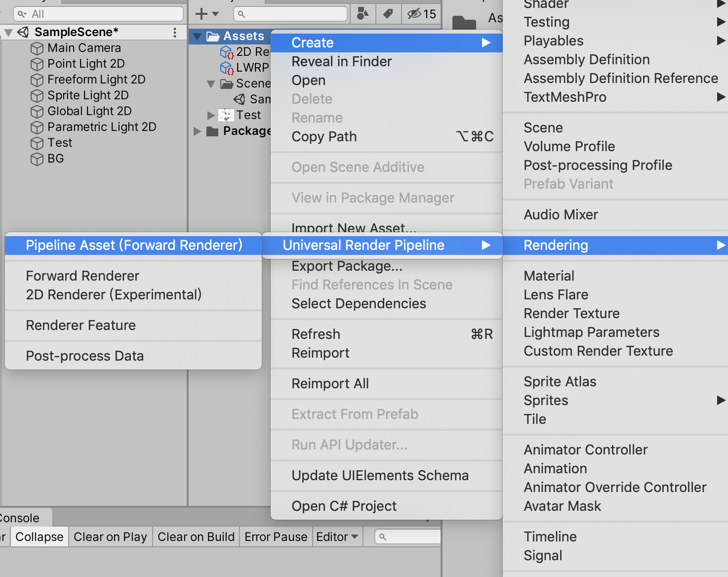728x577 pixels.
Task: Open Search by Type filter icon
Action: 363,14
